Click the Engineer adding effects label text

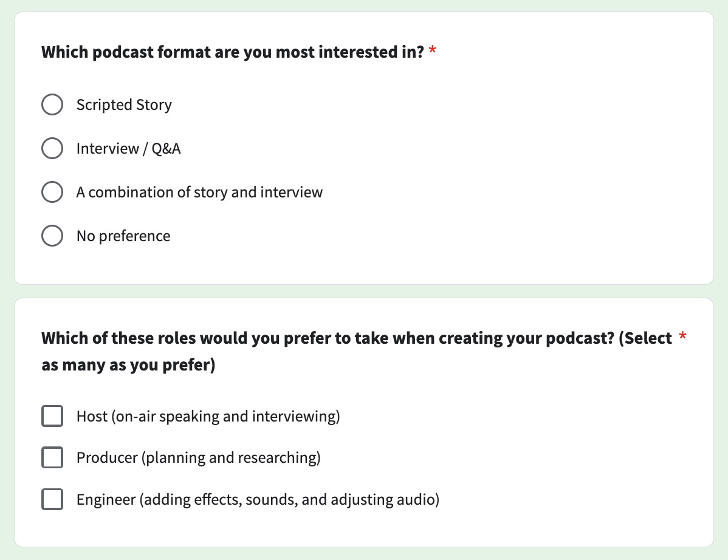tap(258, 500)
